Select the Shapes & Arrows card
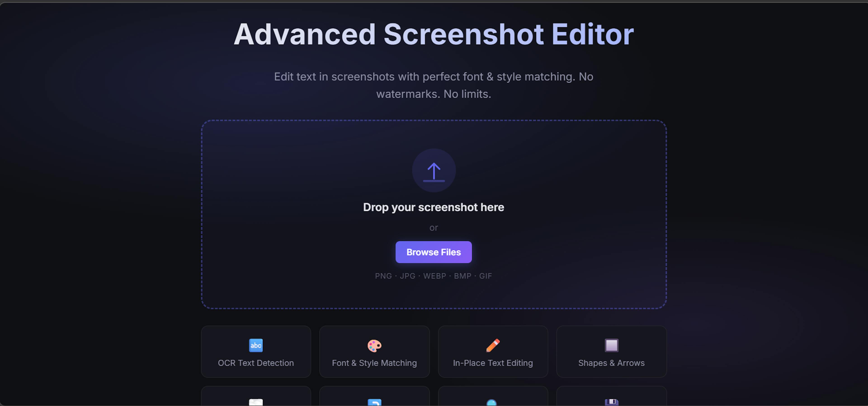Viewport: 868px width, 406px height. [611, 352]
